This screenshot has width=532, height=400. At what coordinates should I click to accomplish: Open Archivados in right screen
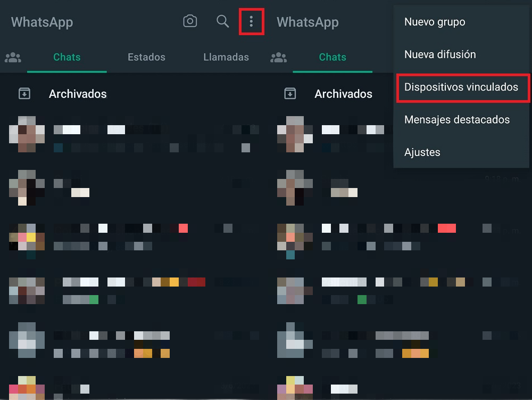coord(343,94)
